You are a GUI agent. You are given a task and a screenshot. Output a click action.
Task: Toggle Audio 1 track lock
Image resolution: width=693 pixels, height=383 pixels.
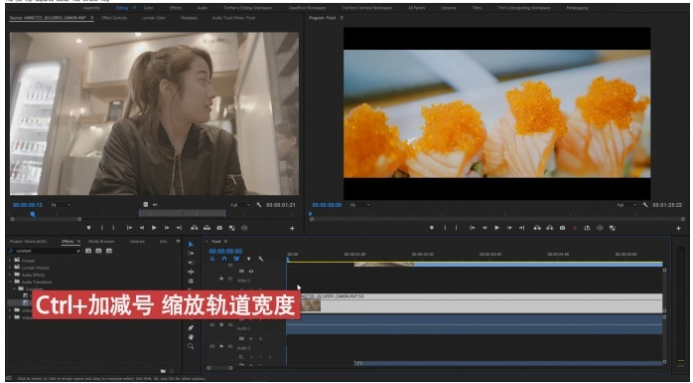222,325
